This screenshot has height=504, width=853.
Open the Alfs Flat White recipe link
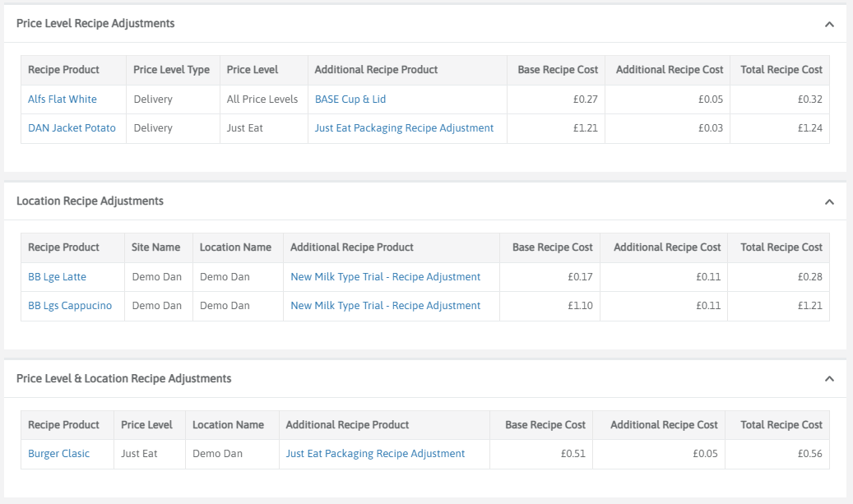pyautogui.click(x=63, y=99)
